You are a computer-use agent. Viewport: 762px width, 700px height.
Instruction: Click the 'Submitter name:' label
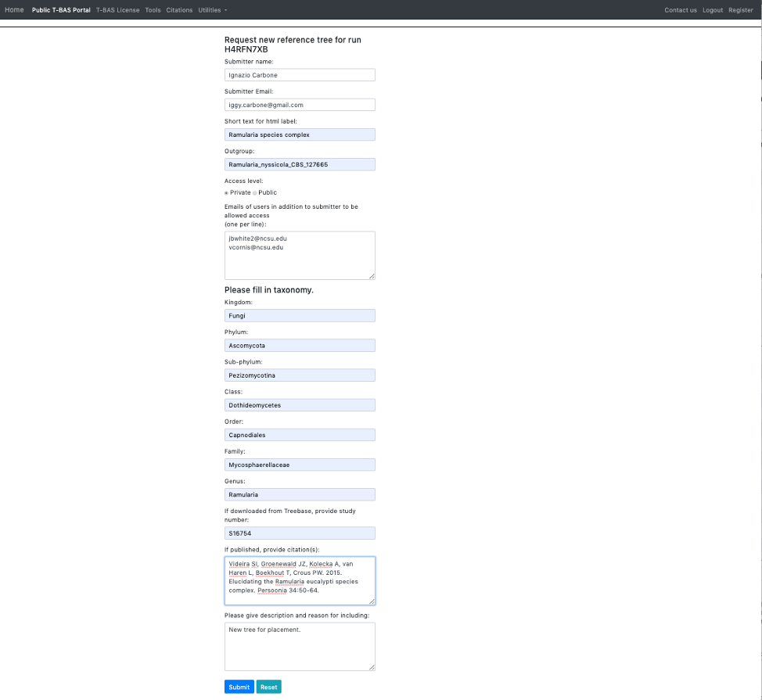249,62
